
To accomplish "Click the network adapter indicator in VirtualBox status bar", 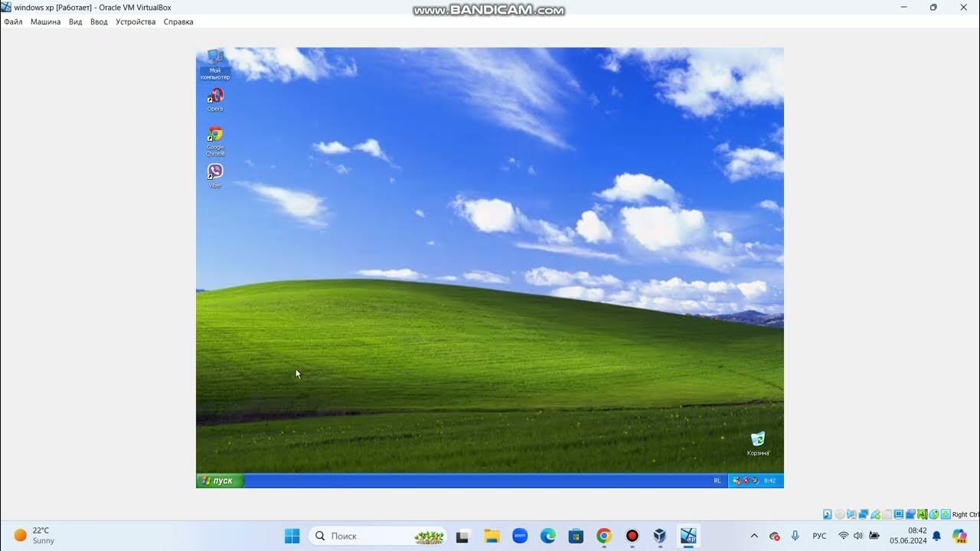I will 864,514.
